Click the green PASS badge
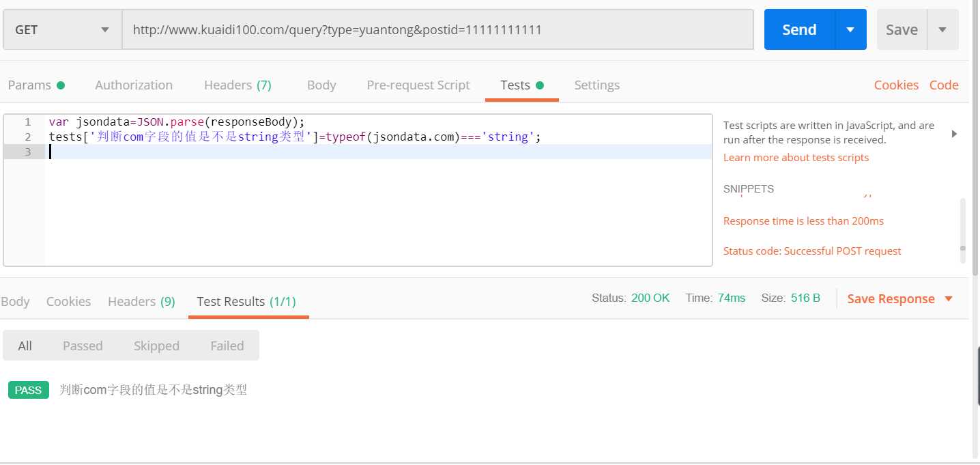Image resolution: width=980 pixels, height=465 pixels. (29, 391)
